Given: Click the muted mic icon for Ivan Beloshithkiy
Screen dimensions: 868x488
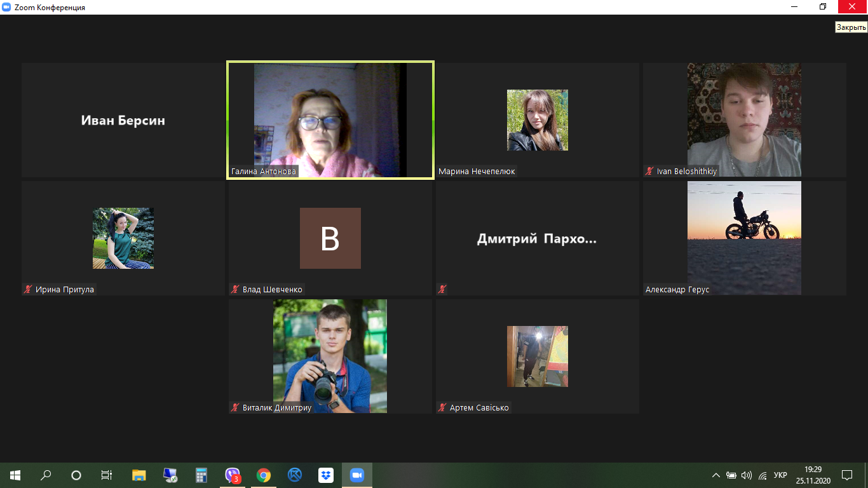Looking at the screenshot, I should point(649,172).
